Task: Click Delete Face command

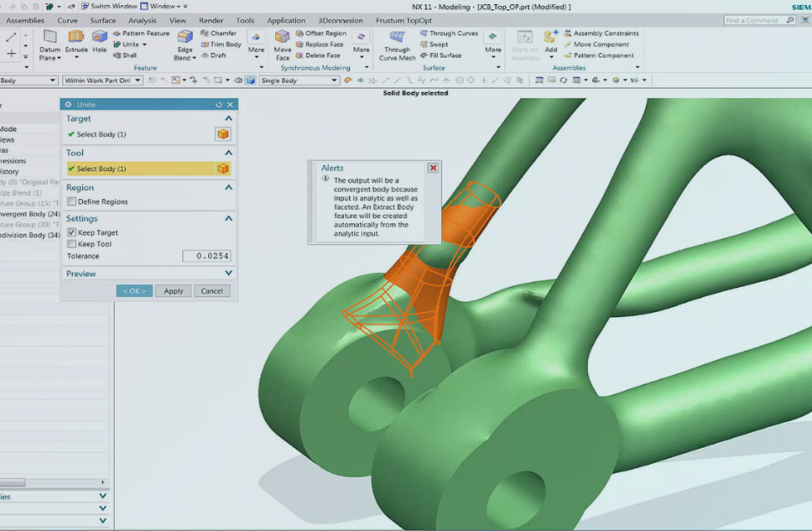Action: (x=318, y=55)
